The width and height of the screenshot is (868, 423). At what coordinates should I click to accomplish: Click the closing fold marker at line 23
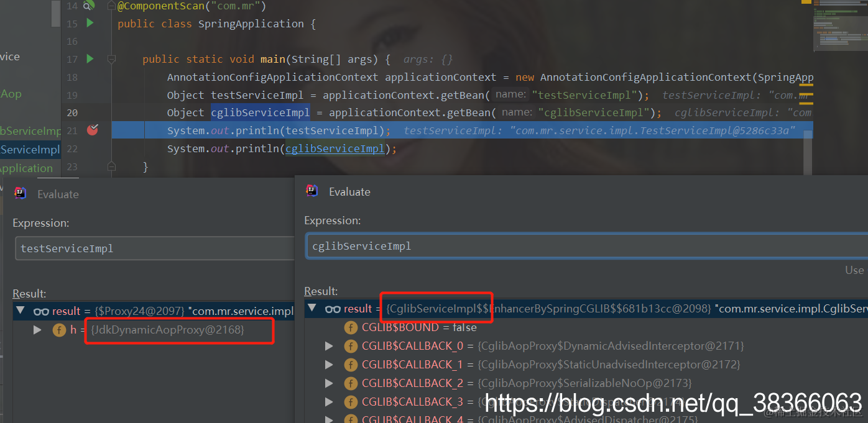111,166
